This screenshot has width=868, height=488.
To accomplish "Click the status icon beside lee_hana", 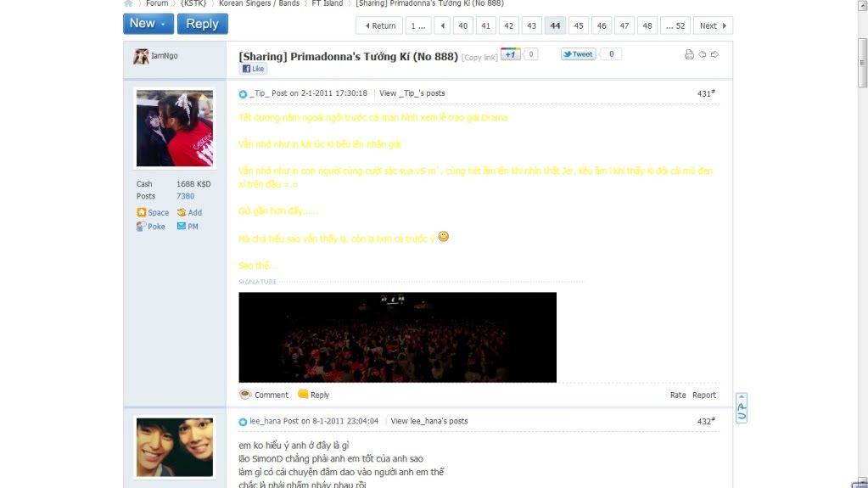I will (x=243, y=422).
